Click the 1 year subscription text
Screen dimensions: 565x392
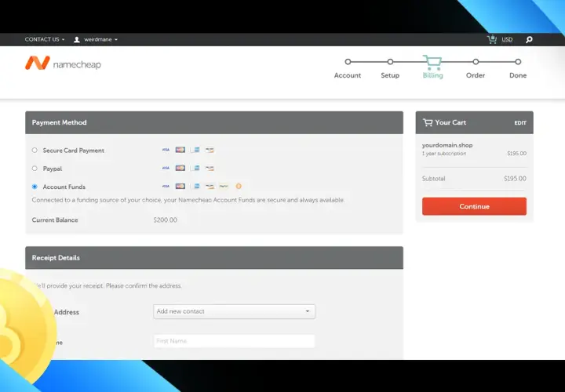pos(444,154)
